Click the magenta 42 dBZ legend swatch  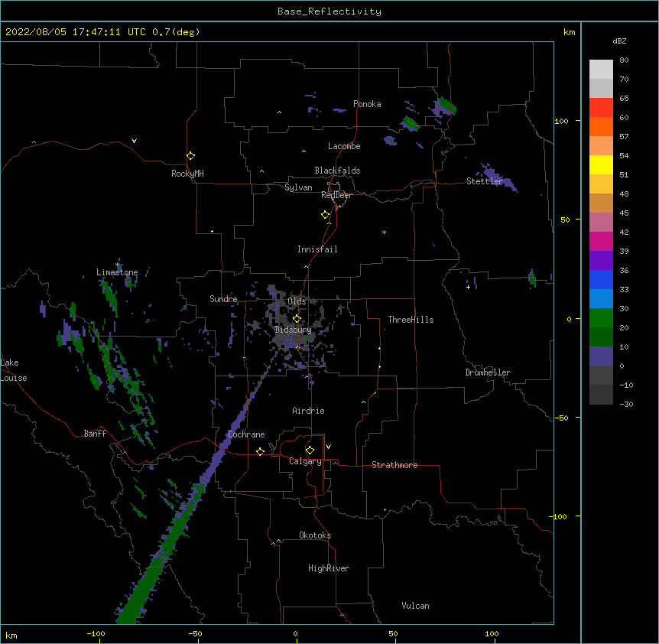coord(601,241)
